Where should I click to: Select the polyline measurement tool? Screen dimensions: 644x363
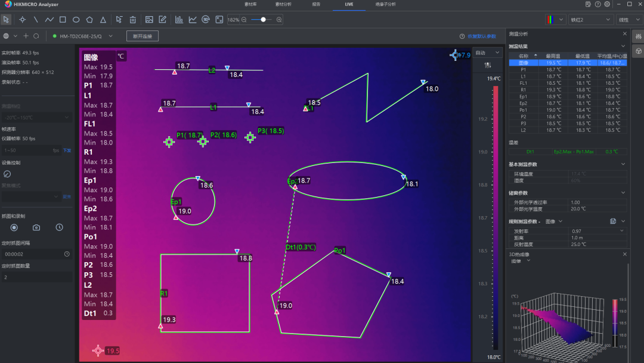(49, 20)
